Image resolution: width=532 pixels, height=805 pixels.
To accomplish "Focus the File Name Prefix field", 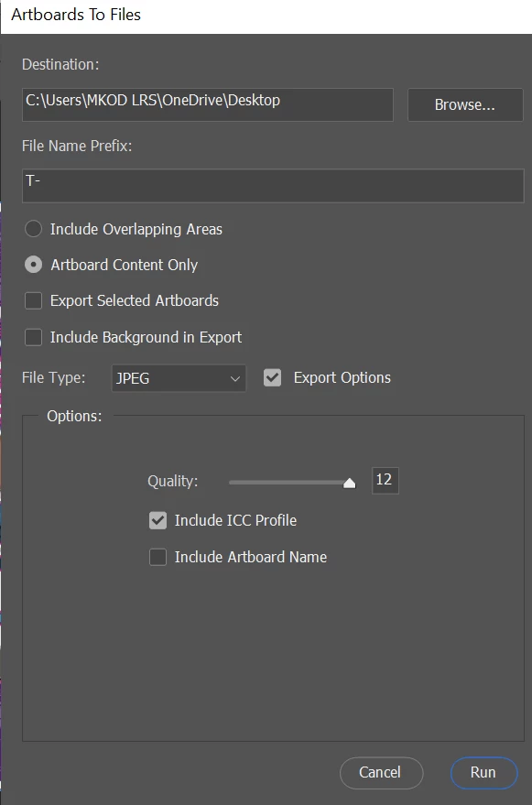I will 273,186.
